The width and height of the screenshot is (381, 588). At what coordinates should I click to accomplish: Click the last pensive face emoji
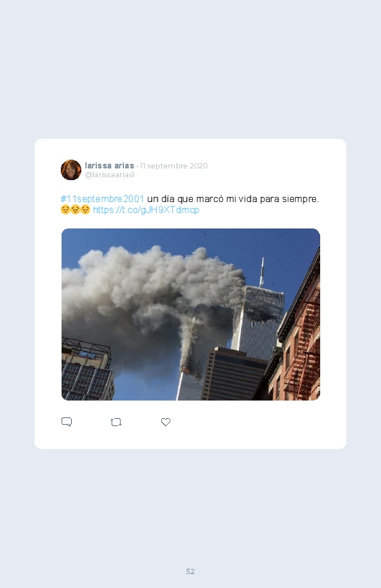[85, 209]
